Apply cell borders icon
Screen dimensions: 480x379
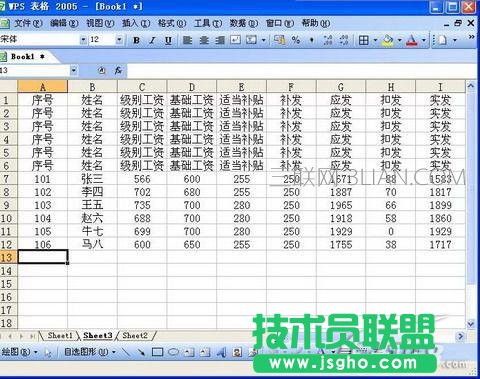(364, 40)
